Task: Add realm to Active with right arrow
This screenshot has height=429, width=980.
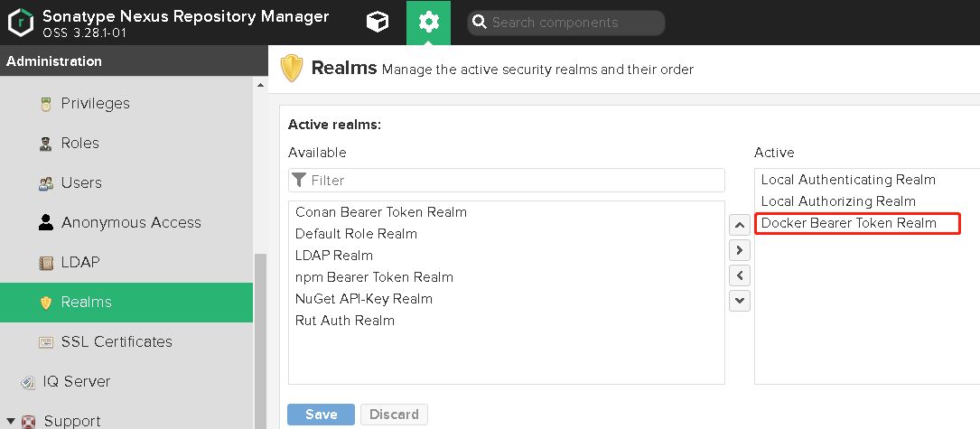Action: point(739,250)
